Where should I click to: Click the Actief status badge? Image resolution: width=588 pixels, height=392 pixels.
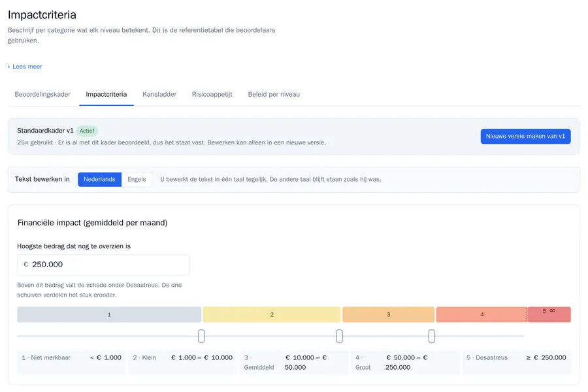(87, 131)
